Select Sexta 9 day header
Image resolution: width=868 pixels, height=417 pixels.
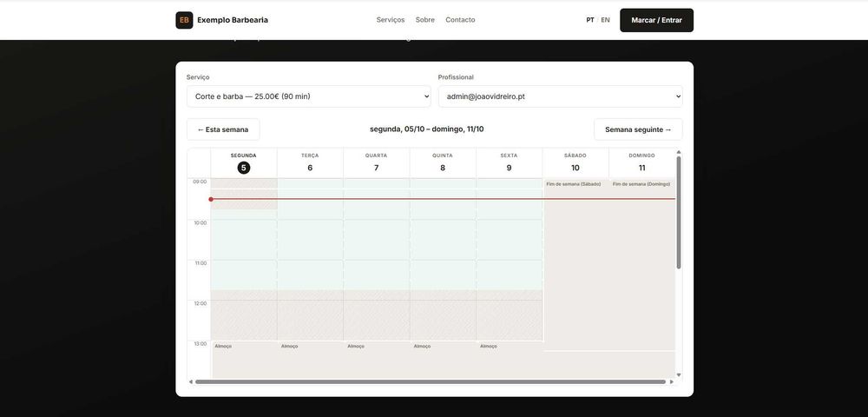[x=510, y=162]
